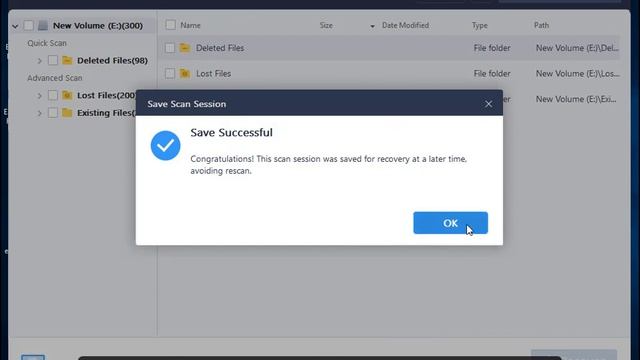Tick the New Volume (E:) checkbox
This screenshot has height=360, width=640.
(x=29, y=25)
